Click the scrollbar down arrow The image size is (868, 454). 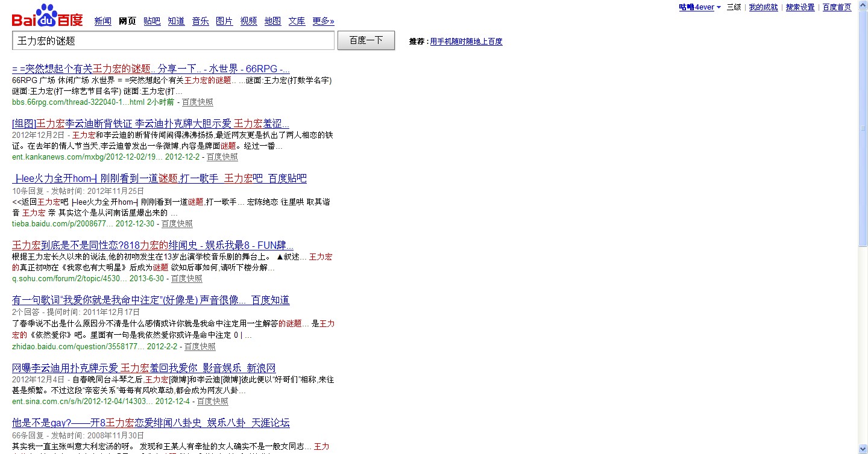point(863,449)
